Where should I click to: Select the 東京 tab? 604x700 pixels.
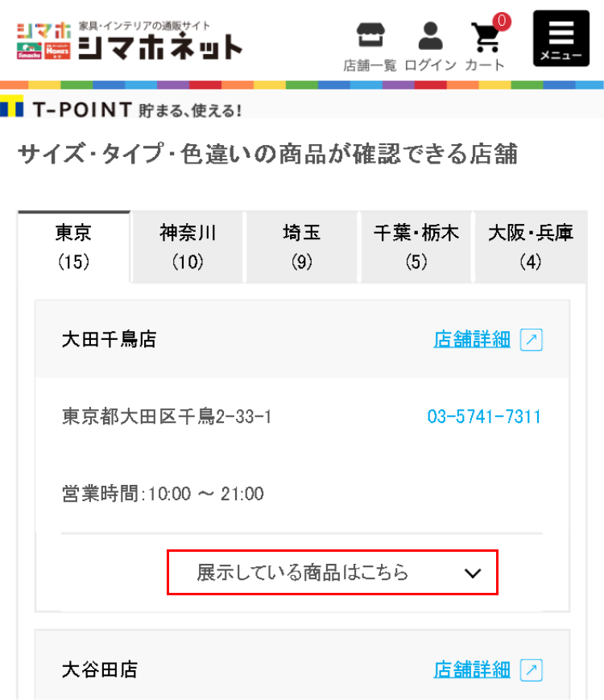point(74,246)
